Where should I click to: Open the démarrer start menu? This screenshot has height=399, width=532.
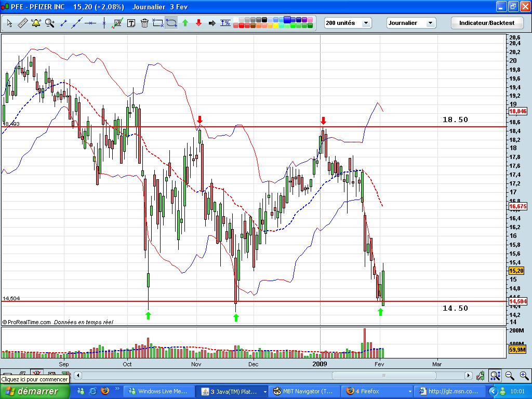(35, 391)
